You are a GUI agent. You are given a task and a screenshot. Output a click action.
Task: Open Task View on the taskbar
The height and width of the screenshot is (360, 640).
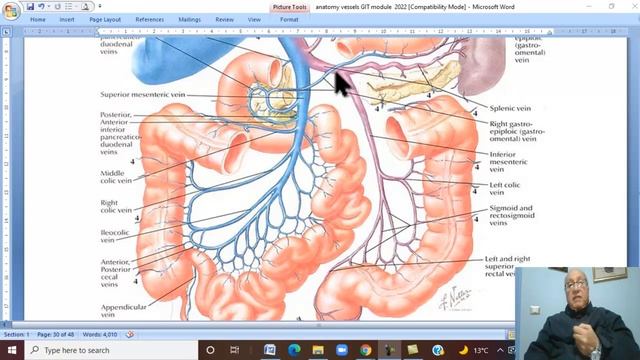point(235,350)
